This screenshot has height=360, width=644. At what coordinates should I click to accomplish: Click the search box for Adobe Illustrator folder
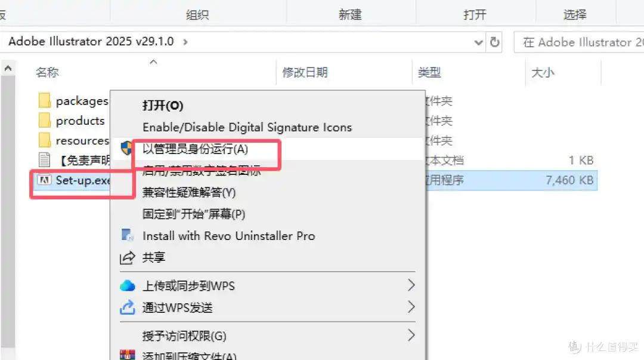(578, 42)
